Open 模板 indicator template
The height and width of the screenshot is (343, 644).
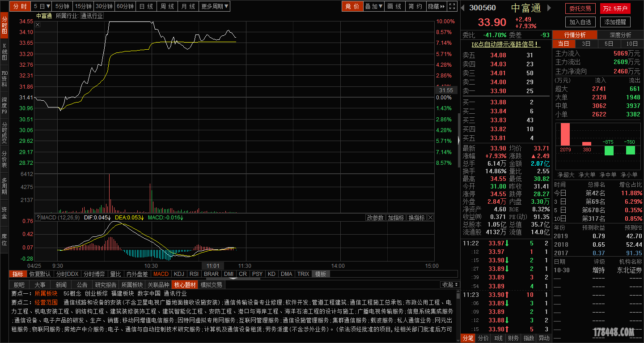(321, 274)
